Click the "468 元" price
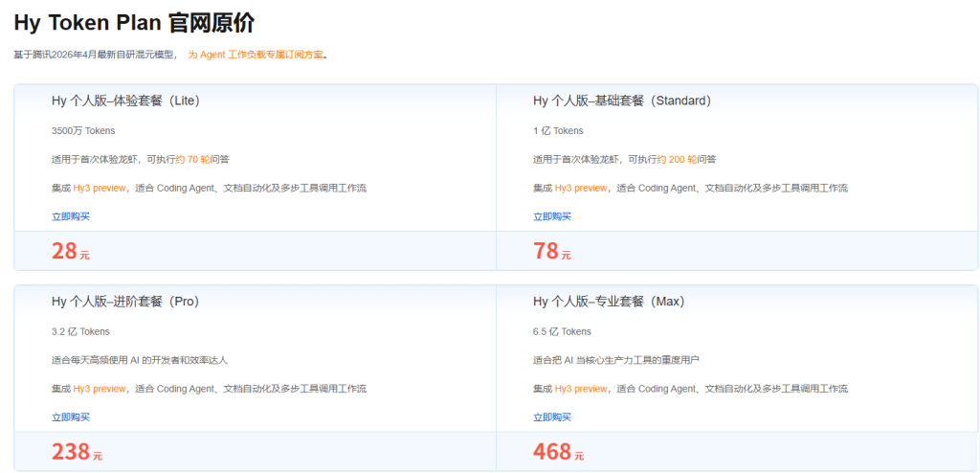This screenshot has width=980, height=473. (x=559, y=452)
